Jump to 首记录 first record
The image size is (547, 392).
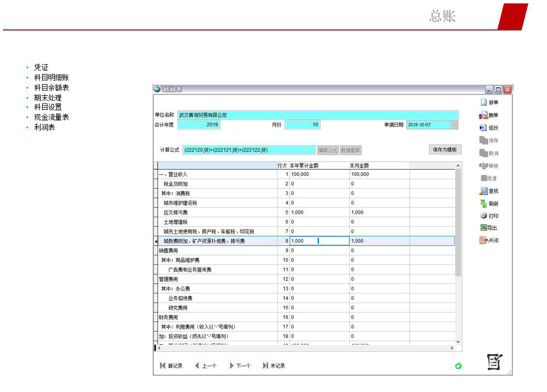[163, 366]
